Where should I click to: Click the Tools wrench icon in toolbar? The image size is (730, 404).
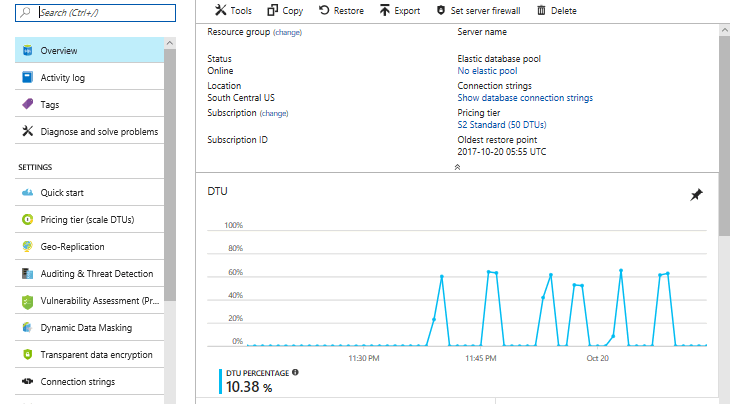221,10
